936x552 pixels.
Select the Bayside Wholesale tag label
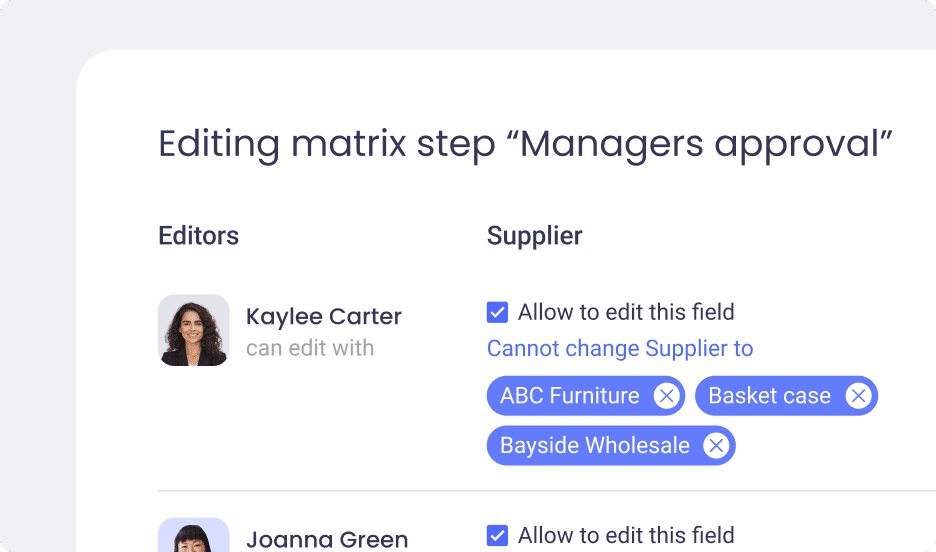click(x=595, y=445)
